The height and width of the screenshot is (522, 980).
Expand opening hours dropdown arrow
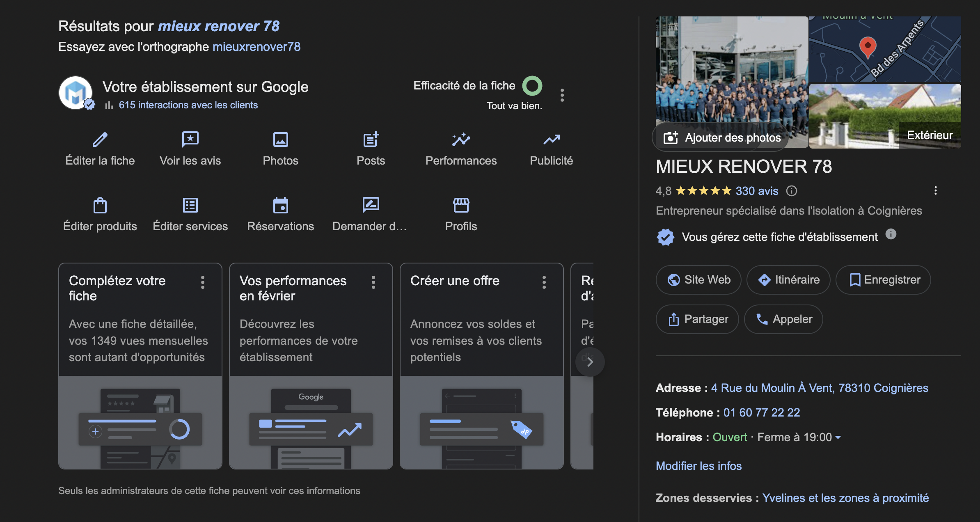tap(838, 437)
